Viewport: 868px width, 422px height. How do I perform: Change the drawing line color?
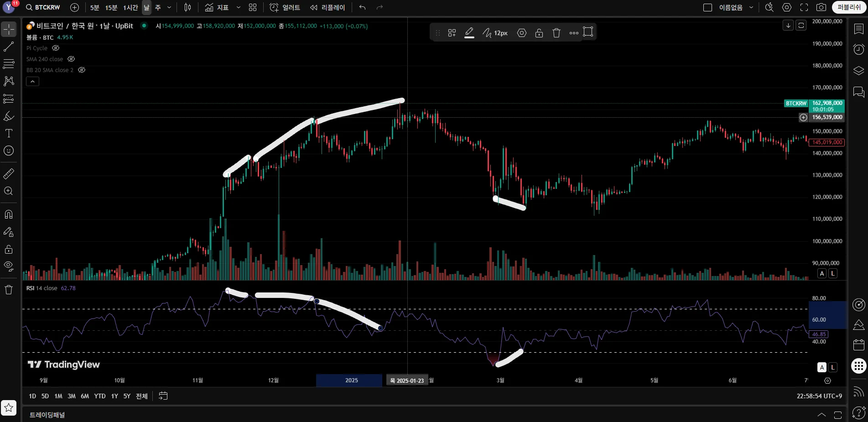[469, 33]
